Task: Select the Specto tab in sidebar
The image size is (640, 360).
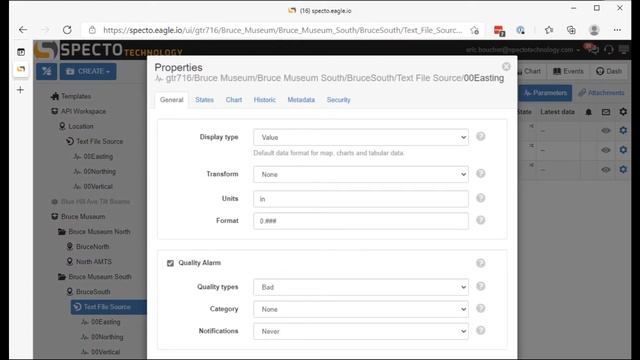Action: point(21,69)
